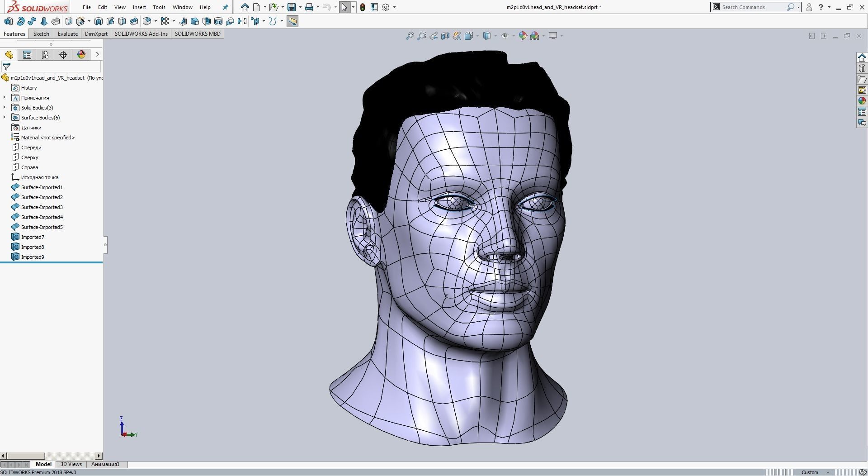The width and height of the screenshot is (868, 476).
Task: Select the Swept Boss/Base tool
Action: [32, 21]
